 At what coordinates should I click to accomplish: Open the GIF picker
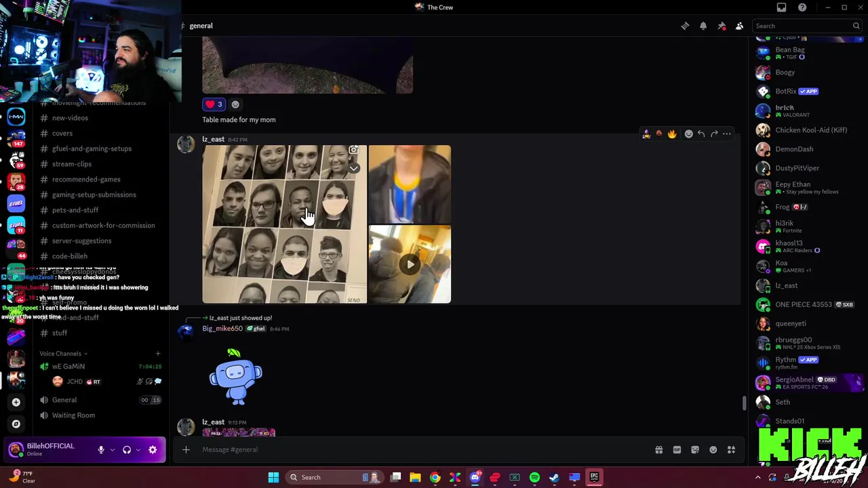677,449
